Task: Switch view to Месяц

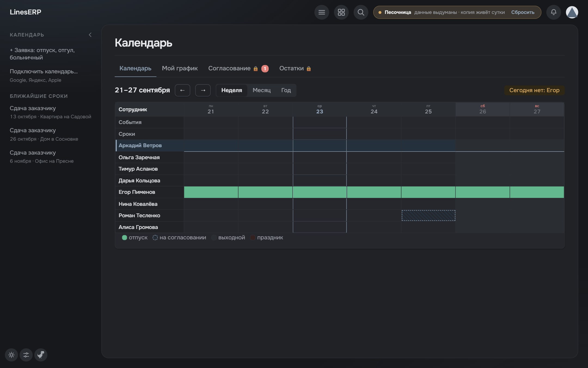Action: point(262,90)
